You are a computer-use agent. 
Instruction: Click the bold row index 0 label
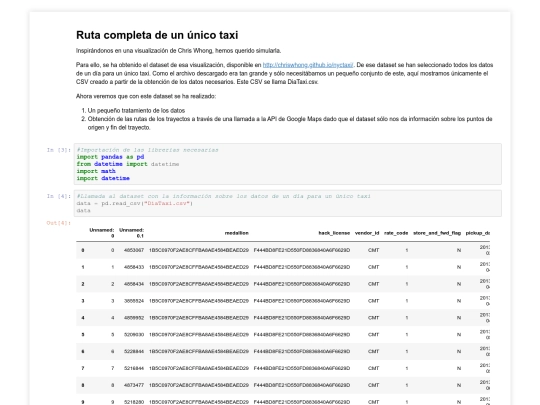[x=83, y=250]
